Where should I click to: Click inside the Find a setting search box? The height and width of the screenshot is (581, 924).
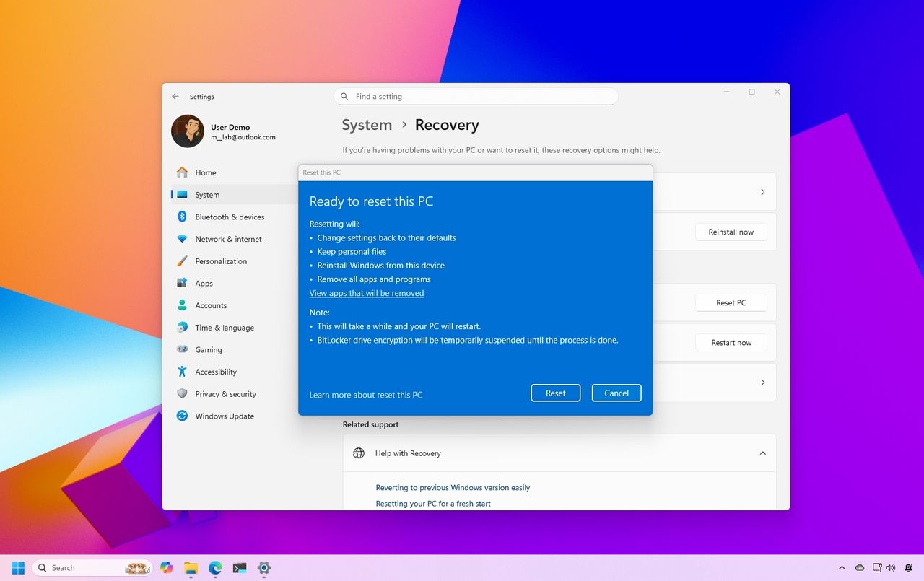(476, 96)
